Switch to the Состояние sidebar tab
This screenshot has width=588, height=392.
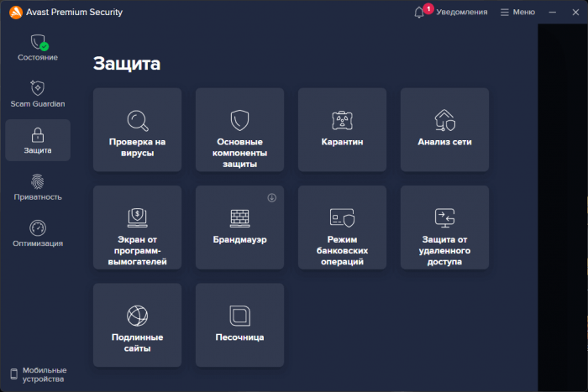point(38,47)
